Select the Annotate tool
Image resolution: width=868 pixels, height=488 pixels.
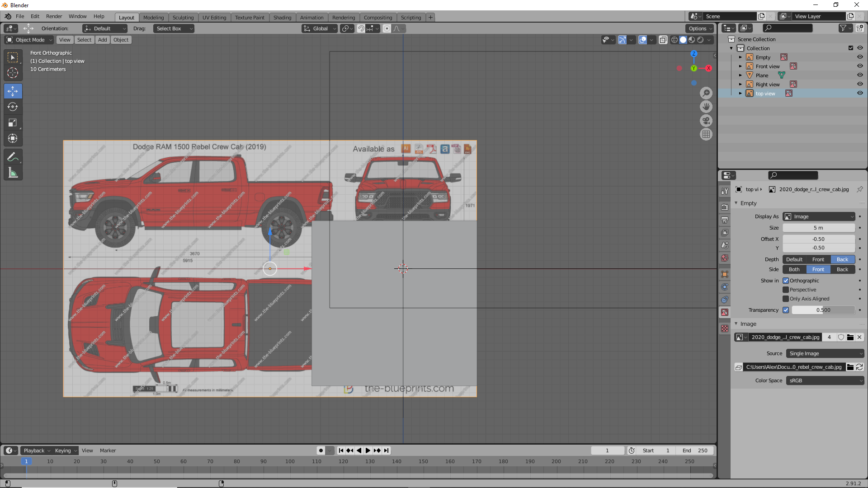pos(13,157)
